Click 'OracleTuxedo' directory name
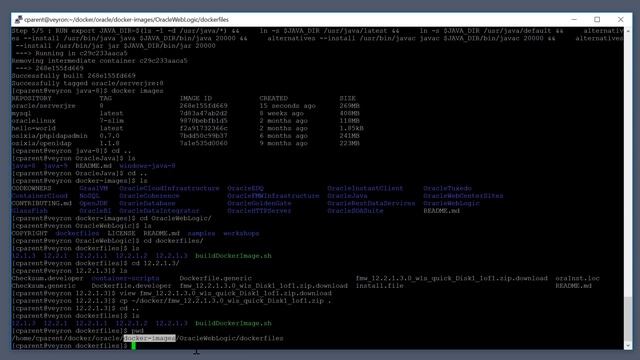 click(447, 188)
